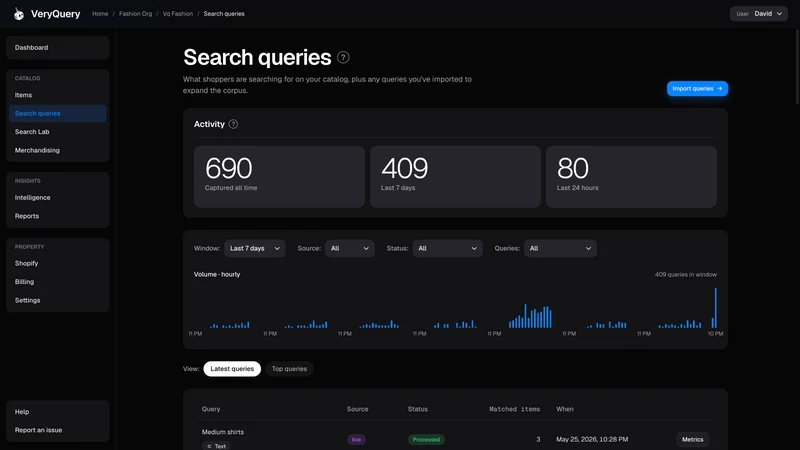Viewport: 800px width, 450px height.
Task: Open Dashboard in sidebar
Action: 58,47
